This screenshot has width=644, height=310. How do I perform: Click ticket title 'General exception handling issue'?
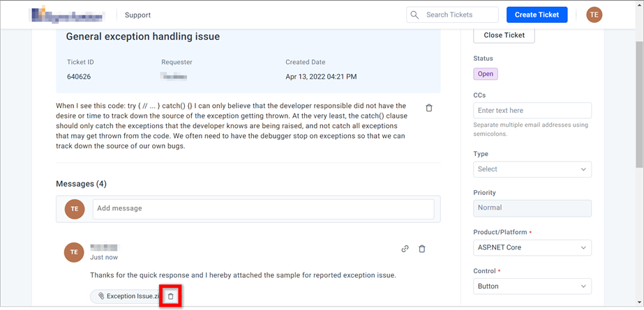[x=143, y=36]
